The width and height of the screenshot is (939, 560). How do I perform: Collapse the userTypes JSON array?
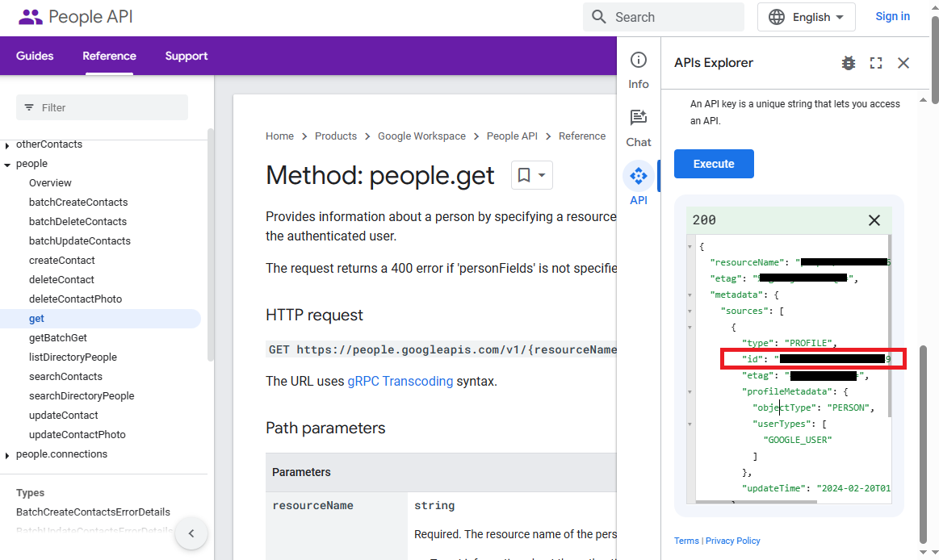pos(690,424)
